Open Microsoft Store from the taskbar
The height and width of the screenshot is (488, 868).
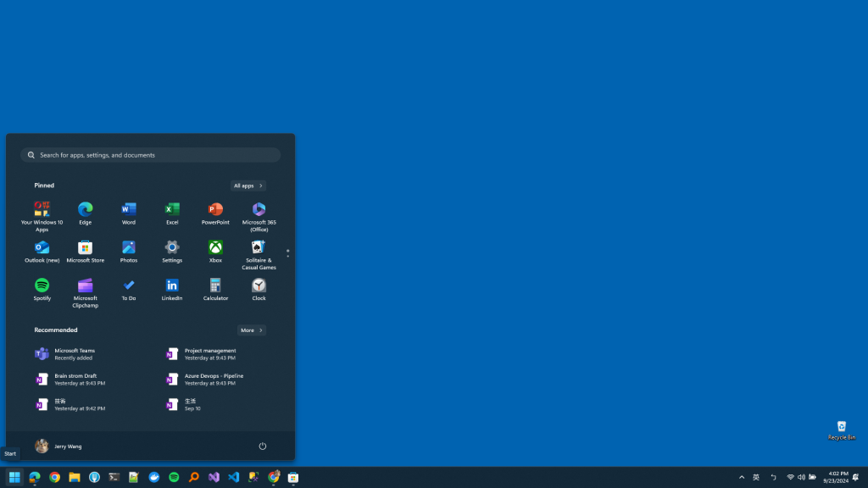point(293,477)
